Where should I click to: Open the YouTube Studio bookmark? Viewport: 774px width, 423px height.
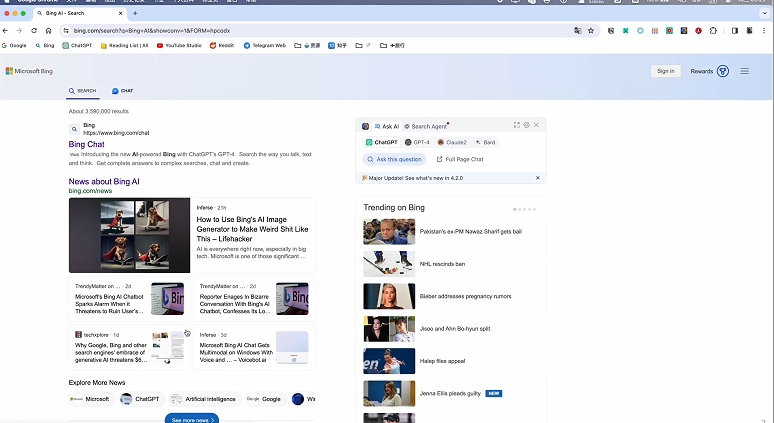[x=179, y=45]
